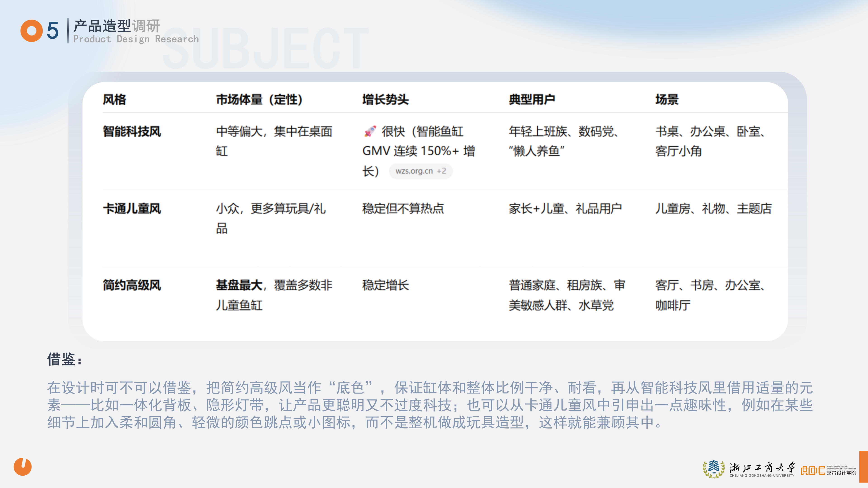Click the 风格 column header
This screenshot has width=868, height=488.
tap(115, 99)
